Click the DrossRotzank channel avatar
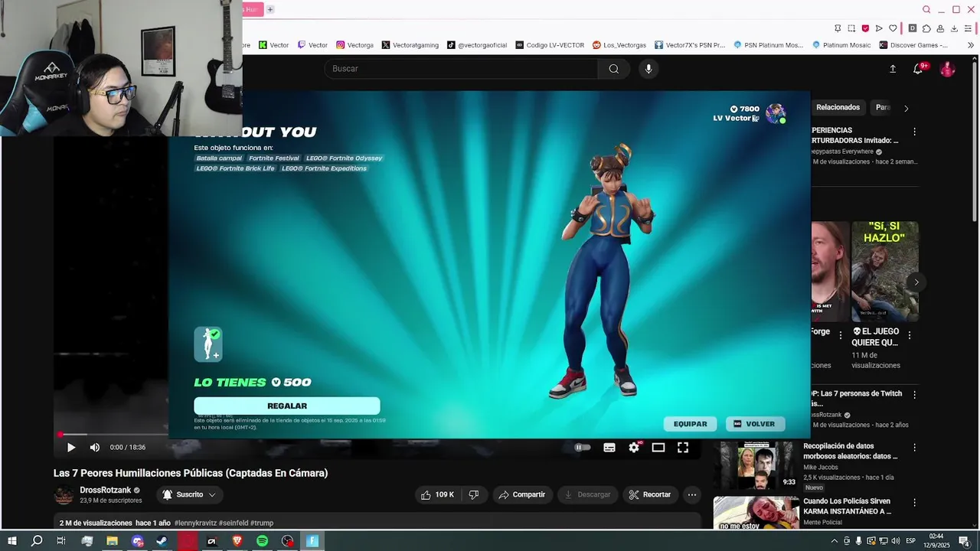The width and height of the screenshot is (980, 551). [x=64, y=495]
